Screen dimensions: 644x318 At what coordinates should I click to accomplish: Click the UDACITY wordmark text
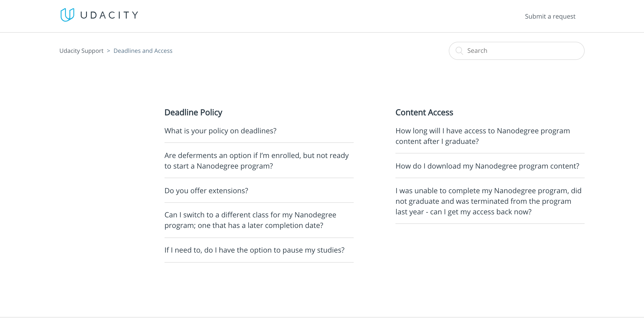(x=109, y=15)
